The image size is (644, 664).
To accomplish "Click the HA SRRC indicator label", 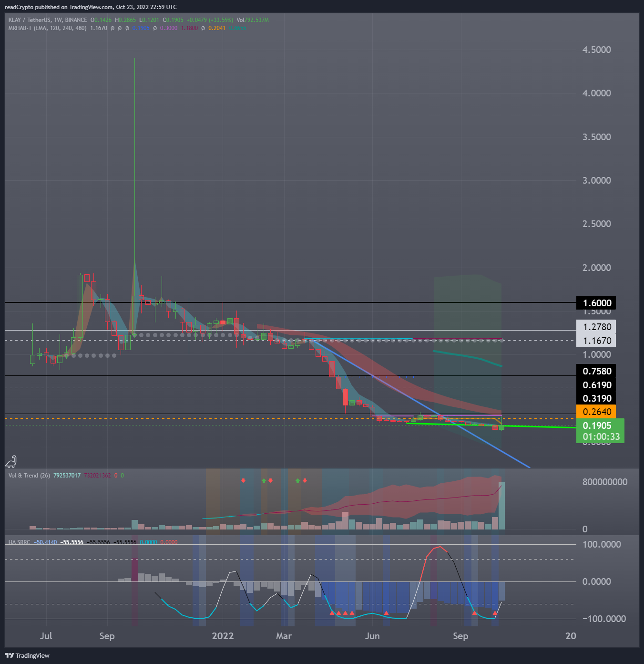I will tap(19, 542).
